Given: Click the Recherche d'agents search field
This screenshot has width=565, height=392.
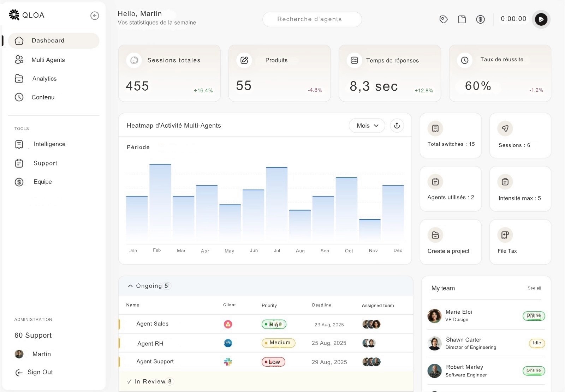Looking at the screenshot, I should coord(312,19).
